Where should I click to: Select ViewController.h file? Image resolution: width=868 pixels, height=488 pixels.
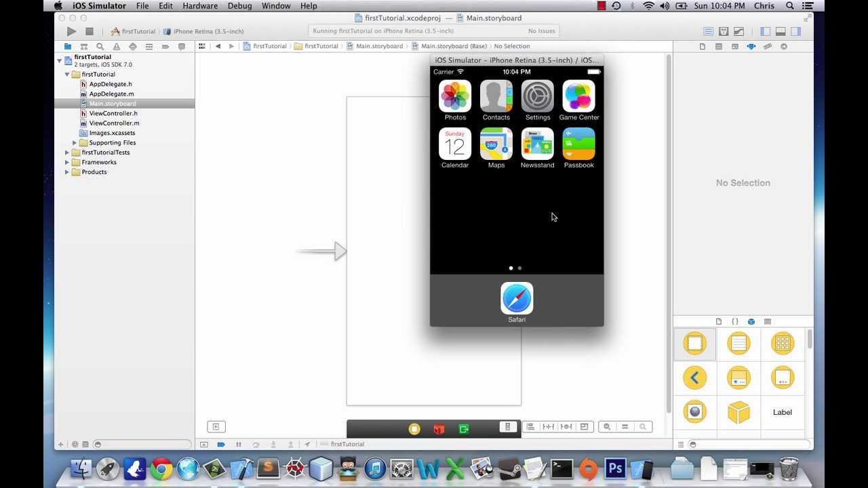coord(113,113)
